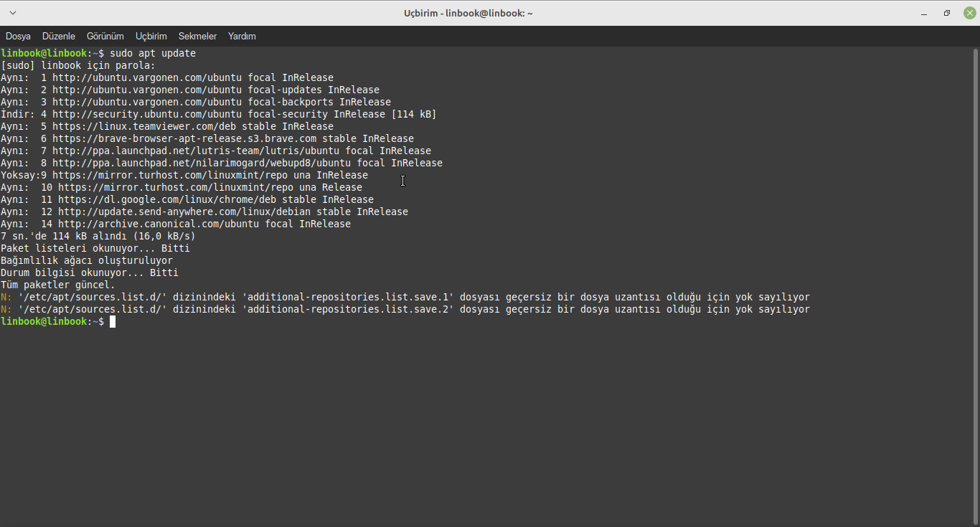Click the vargonen 'focal-updates InRelease' line
The height and width of the screenshot is (527, 980).
(190, 90)
